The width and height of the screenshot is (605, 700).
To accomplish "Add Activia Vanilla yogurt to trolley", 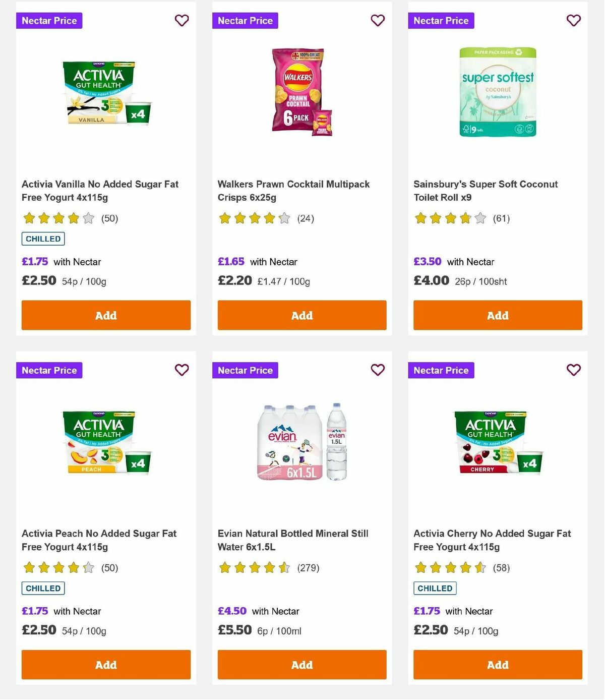I will tap(105, 315).
